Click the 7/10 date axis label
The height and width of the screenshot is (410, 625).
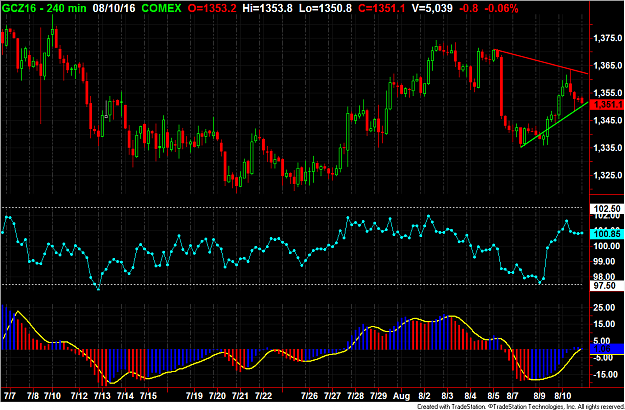[52, 397]
